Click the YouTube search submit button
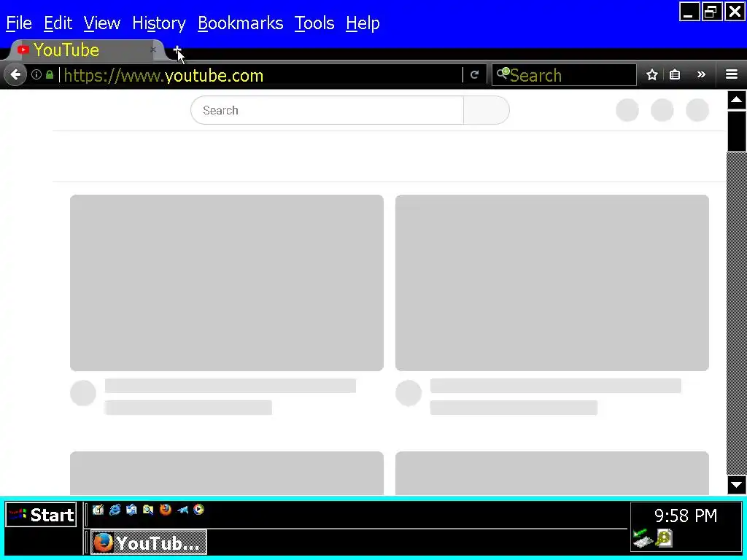This screenshot has height=560, width=747. point(487,110)
